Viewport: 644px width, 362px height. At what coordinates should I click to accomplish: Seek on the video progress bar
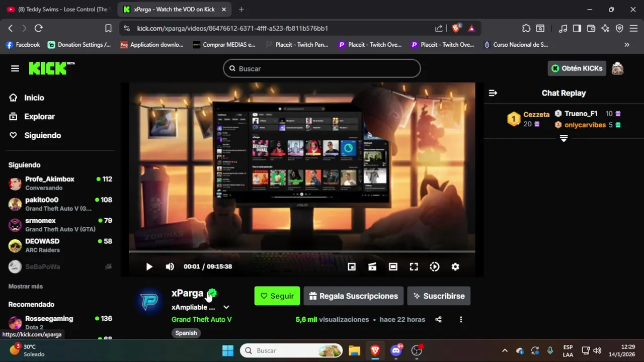302,251
